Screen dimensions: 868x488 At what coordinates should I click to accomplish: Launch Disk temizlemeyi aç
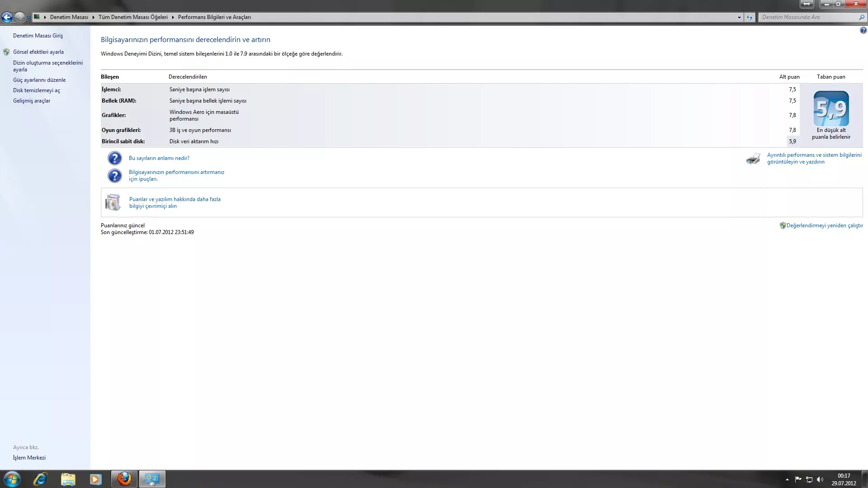click(36, 90)
